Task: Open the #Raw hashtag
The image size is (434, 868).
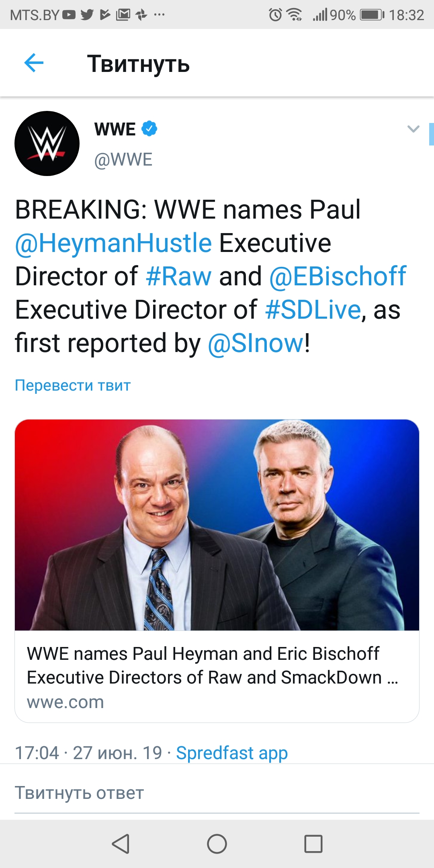Action: tap(178, 277)
